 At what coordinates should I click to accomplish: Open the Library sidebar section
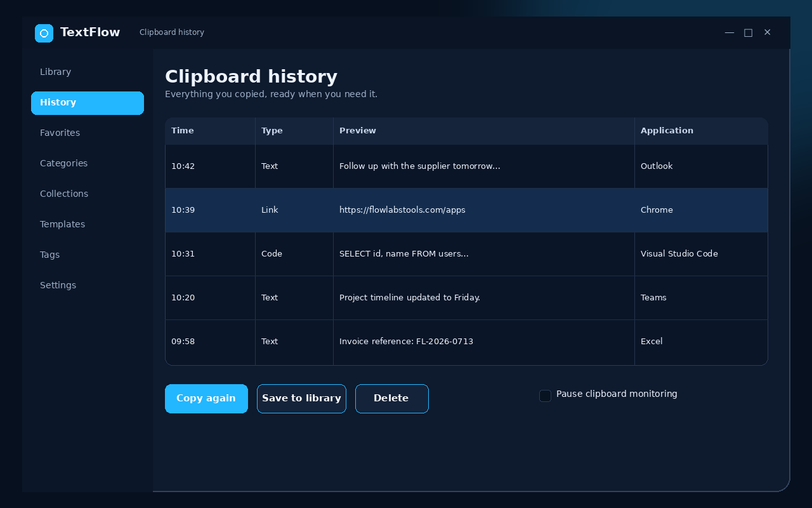click(x=88, y=72)
